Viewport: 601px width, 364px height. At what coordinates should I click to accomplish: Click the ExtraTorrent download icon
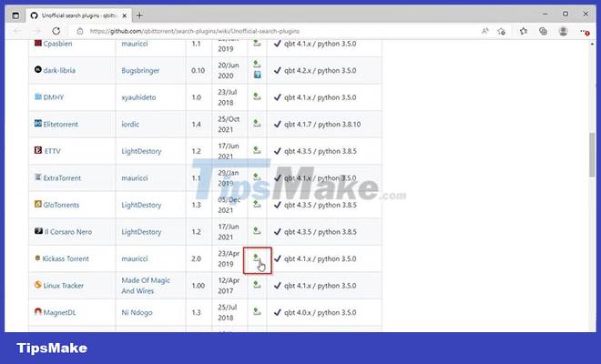point(257,177)
